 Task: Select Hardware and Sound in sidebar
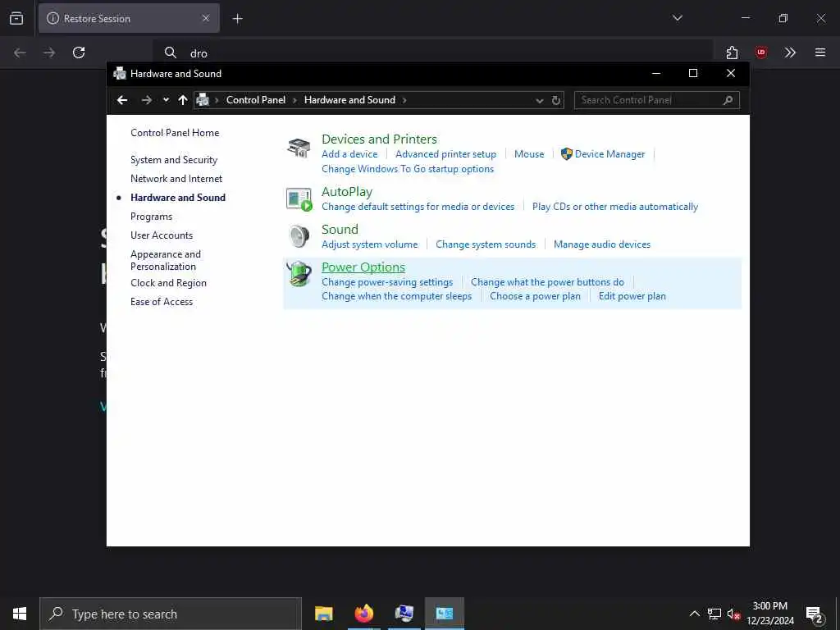click(x=178, y=198)
